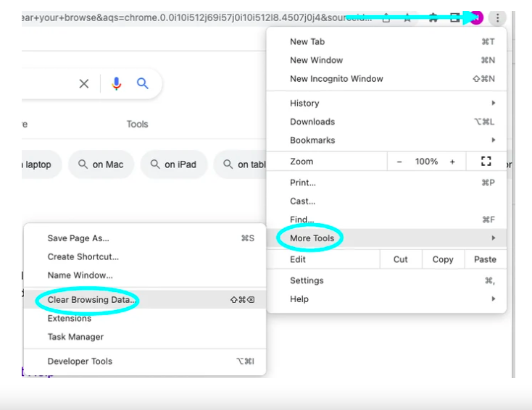Open a New Incognito Window
Screen dimensions: 532x410
pos(387,79)
